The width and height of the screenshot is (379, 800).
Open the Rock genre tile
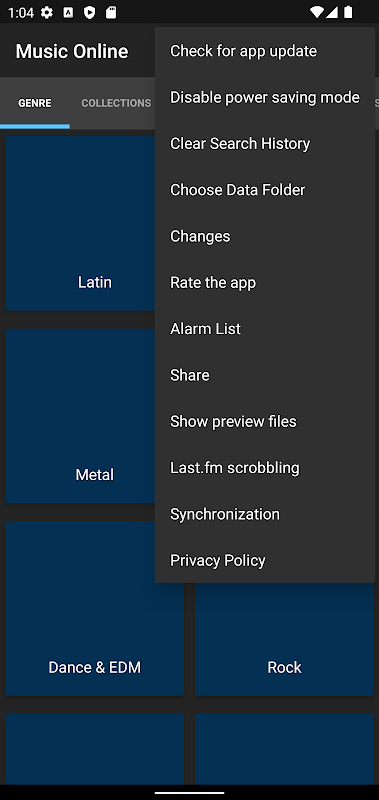(284, 639)
